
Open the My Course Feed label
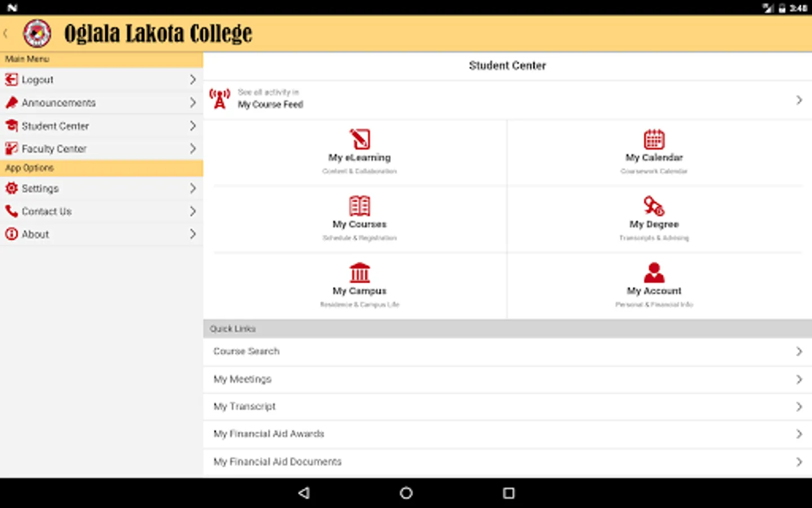click(x=270, y=104)
